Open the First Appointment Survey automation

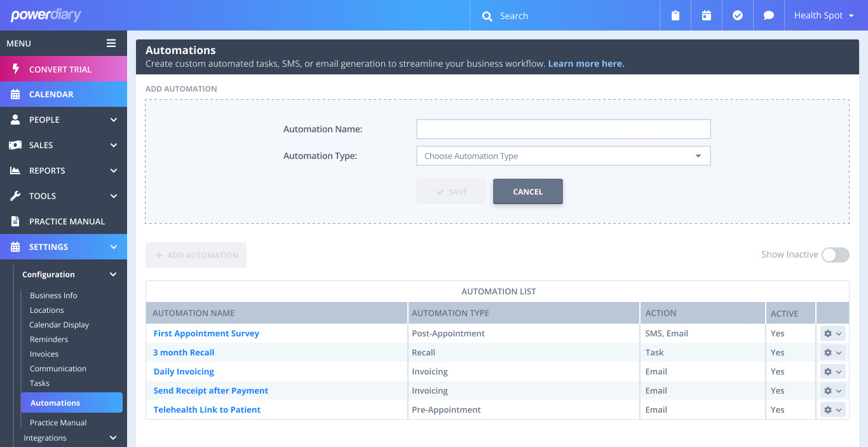pyautogui.click(x=207, y=333)
